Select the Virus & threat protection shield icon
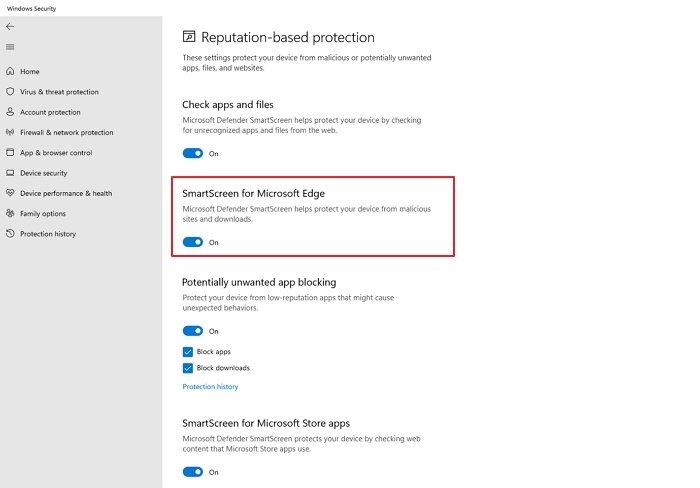700x488 pixels. (x=10, y=92)
